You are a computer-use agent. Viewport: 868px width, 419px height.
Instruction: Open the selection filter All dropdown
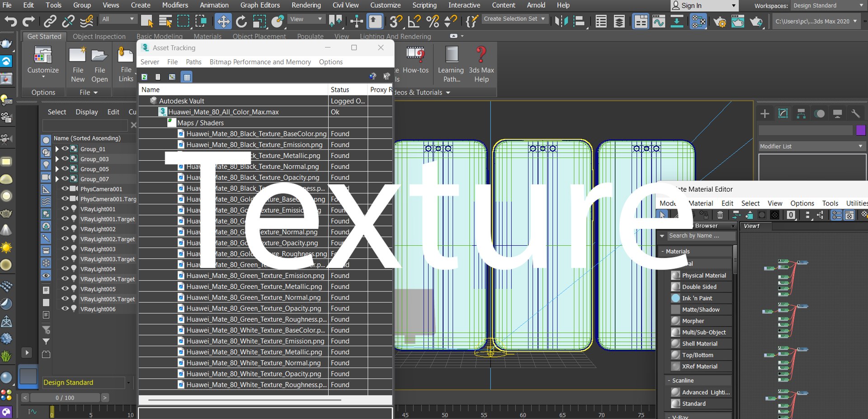pos(118,19)
